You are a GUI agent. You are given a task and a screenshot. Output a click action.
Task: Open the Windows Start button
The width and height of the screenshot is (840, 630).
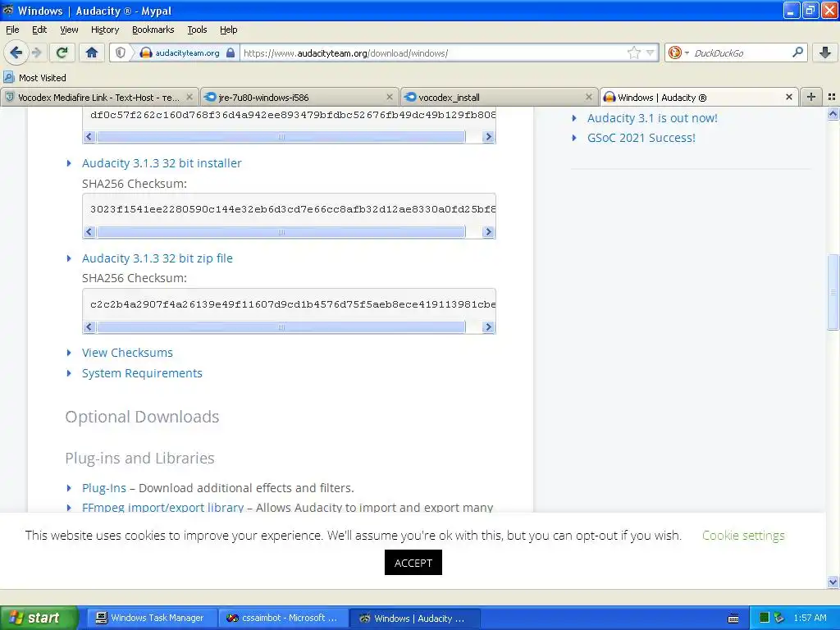39,618
